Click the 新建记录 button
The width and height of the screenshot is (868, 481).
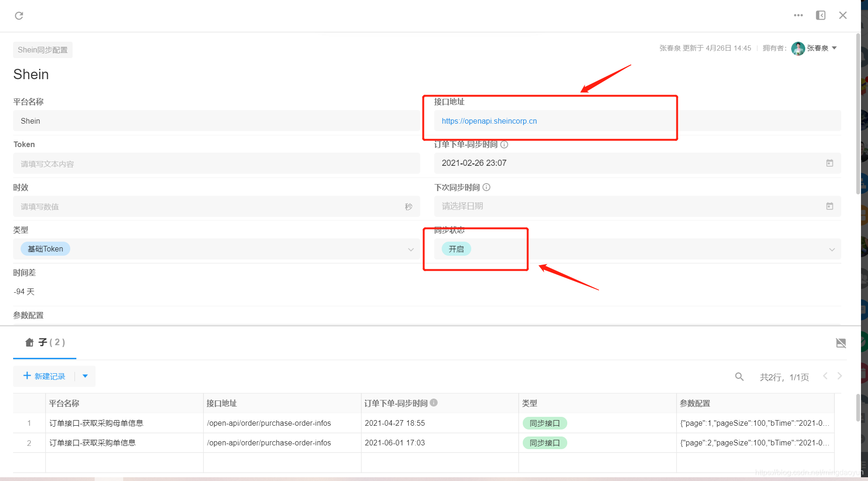tap(45, 376)
